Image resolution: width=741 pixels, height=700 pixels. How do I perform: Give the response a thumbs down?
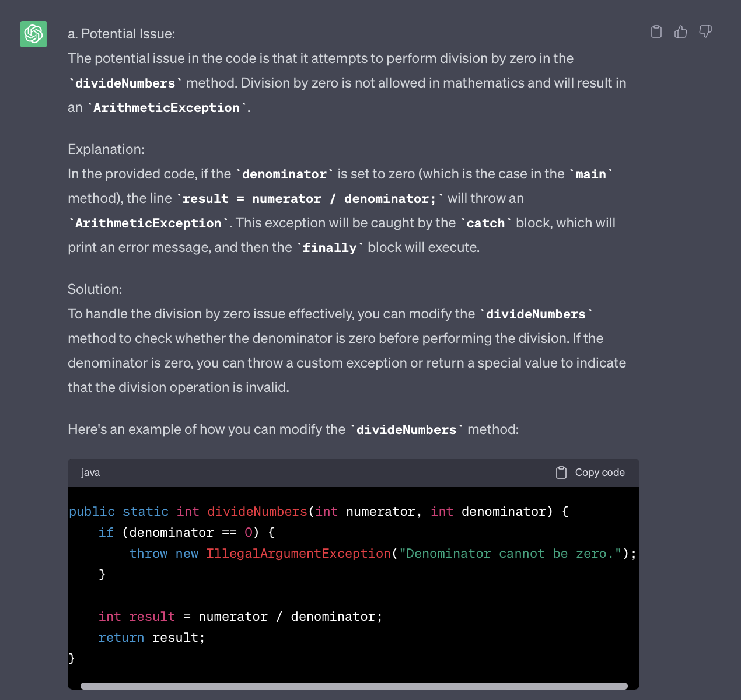[x=705, y=32]
